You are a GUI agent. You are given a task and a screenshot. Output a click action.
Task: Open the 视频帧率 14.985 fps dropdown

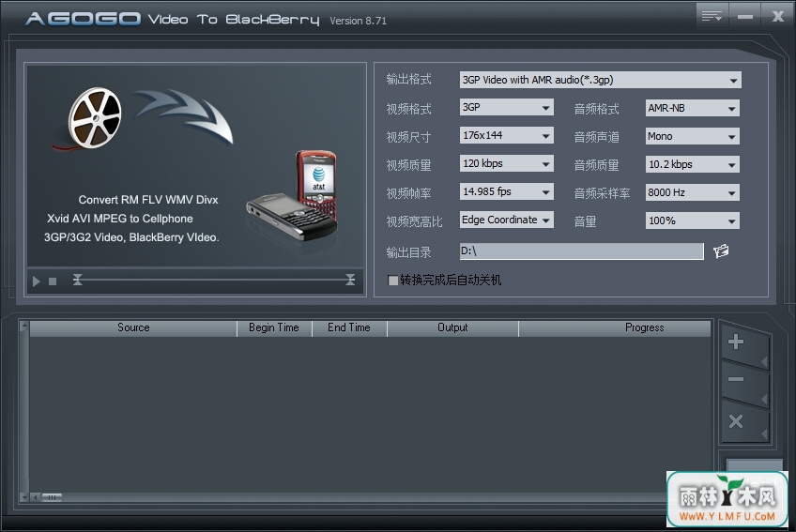(507, 192)
